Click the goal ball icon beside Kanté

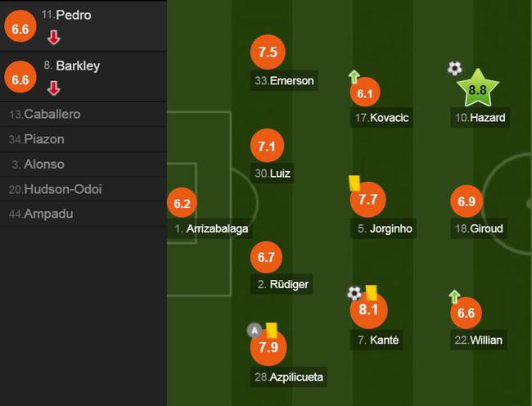[x=354, y=293]
